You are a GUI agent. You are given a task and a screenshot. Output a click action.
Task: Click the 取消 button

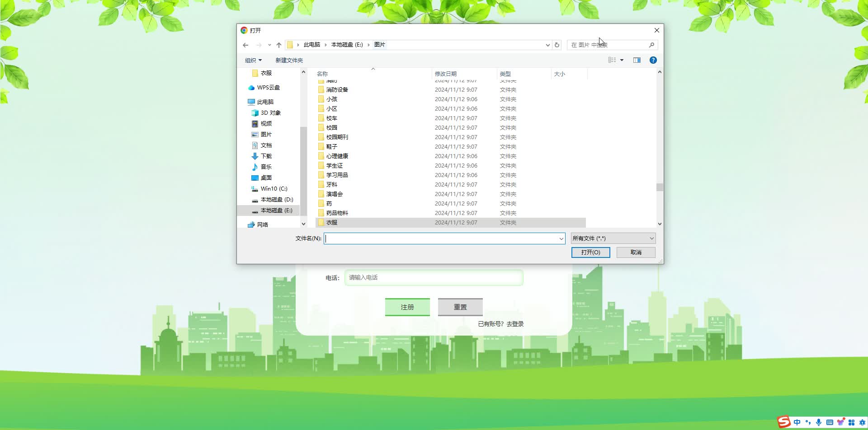point(636,252)
